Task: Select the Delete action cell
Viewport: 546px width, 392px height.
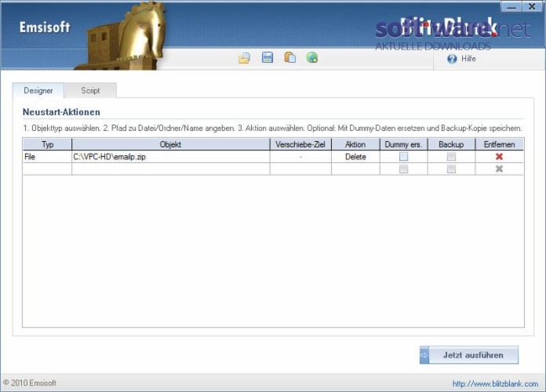Action: tap(355, 157)
